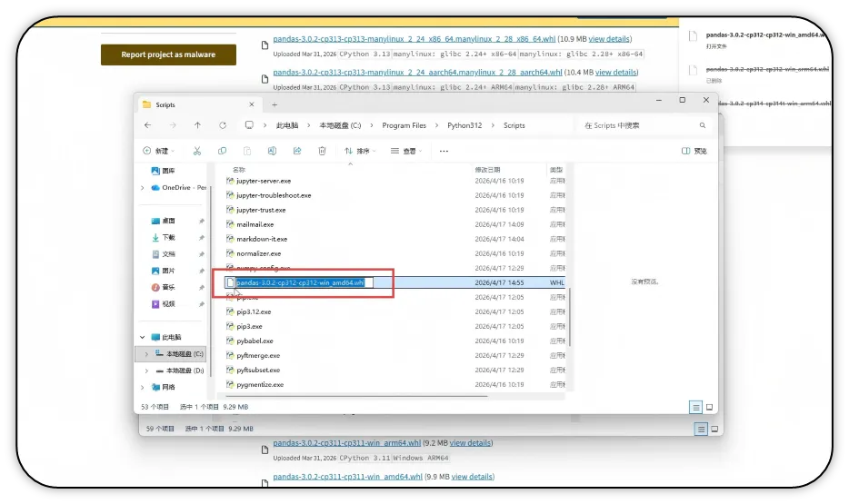The height and width of the screenshot is (504, 849).
Task: Open a new Explorer tab with plus
Action: pos(275,105)
